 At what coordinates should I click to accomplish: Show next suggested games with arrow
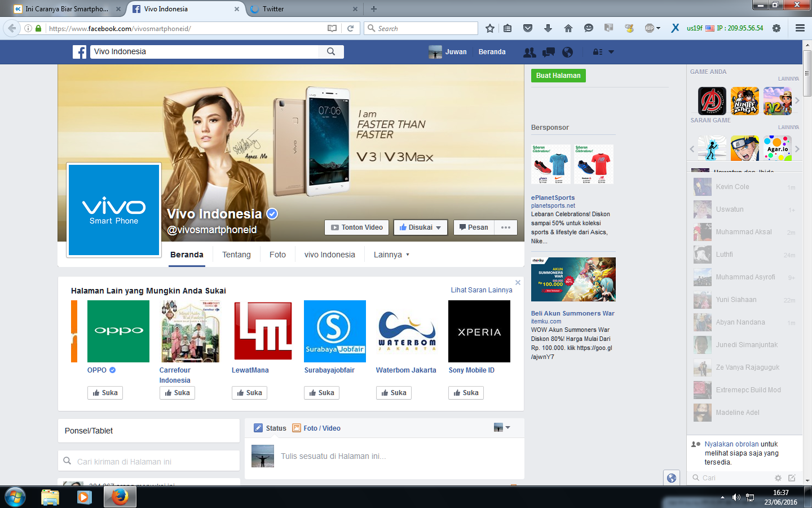(x=797, y=149)
